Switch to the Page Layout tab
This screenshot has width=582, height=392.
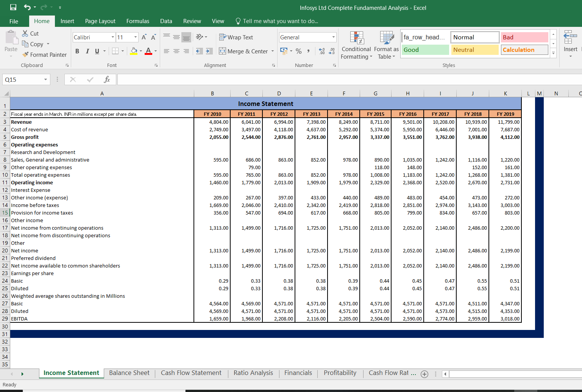point(100,21)
